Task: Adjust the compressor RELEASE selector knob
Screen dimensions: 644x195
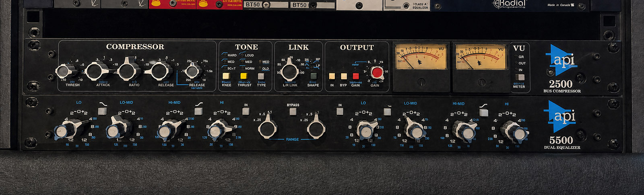Action: (158, 71)
